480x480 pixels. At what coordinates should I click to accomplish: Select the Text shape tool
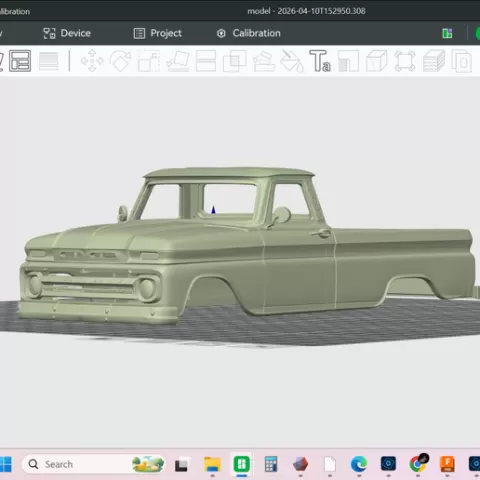(320, 61)
